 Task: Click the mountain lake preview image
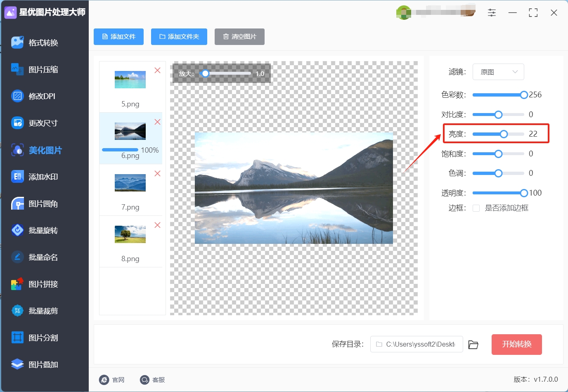coord(294,188)
